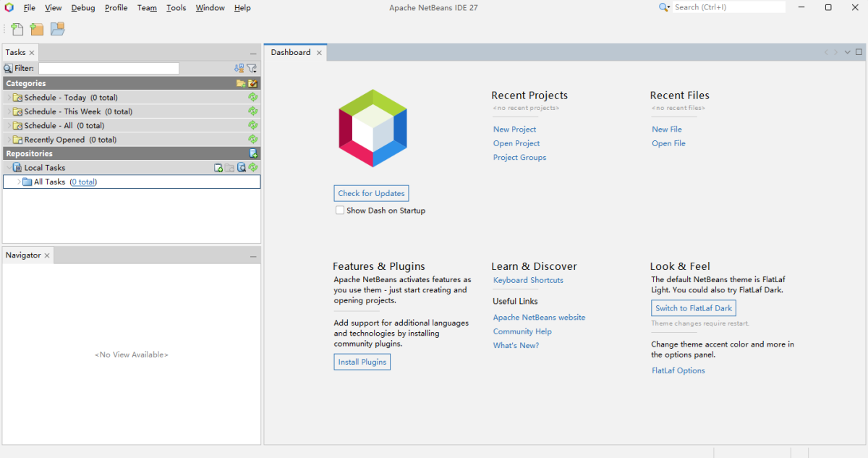
Task: Close the Dashboard tab
Action: click(x=319, y=53)
